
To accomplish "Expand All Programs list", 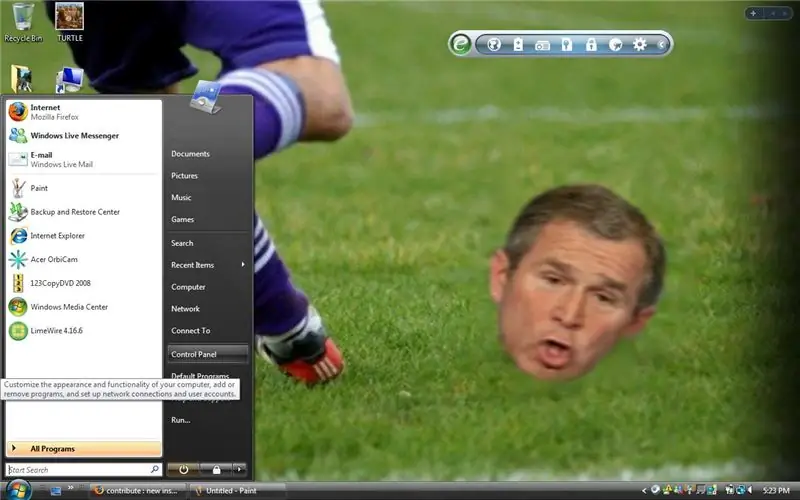I will point(84,448).
